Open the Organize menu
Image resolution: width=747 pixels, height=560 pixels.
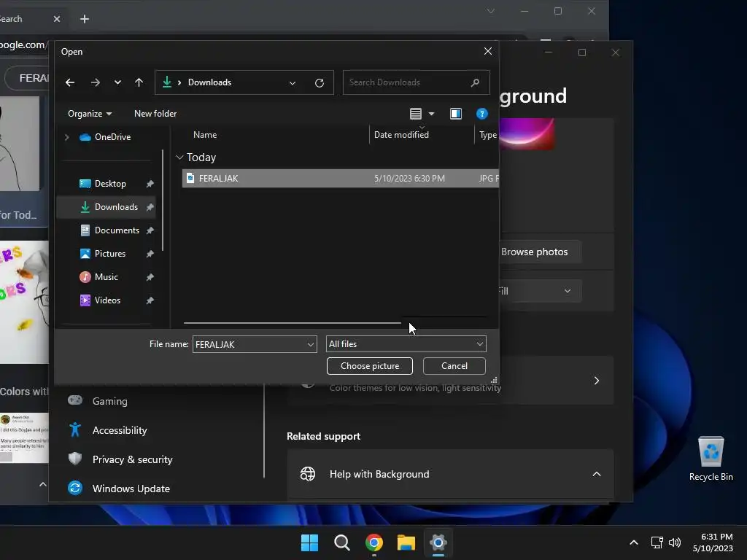pos(90,114)
